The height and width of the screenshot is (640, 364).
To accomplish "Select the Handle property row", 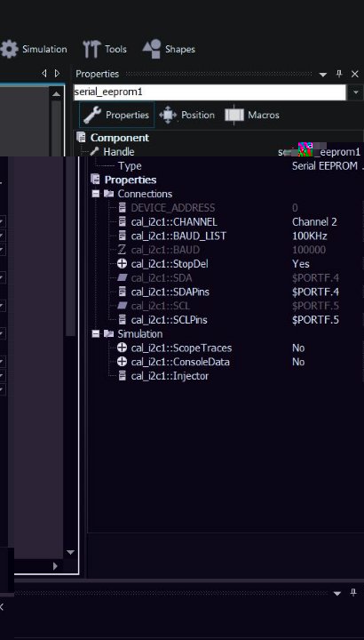I will pyautogui.click(x=119, y=152).
